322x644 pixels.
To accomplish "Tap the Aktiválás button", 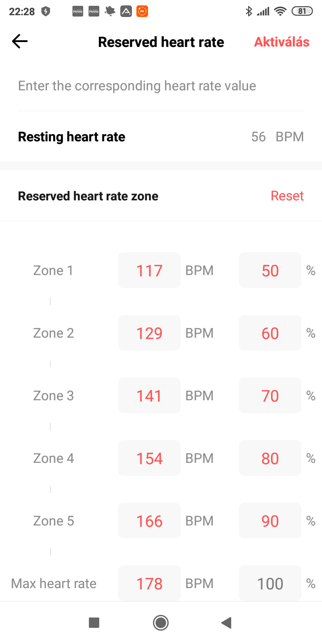I will pos(282,42).
